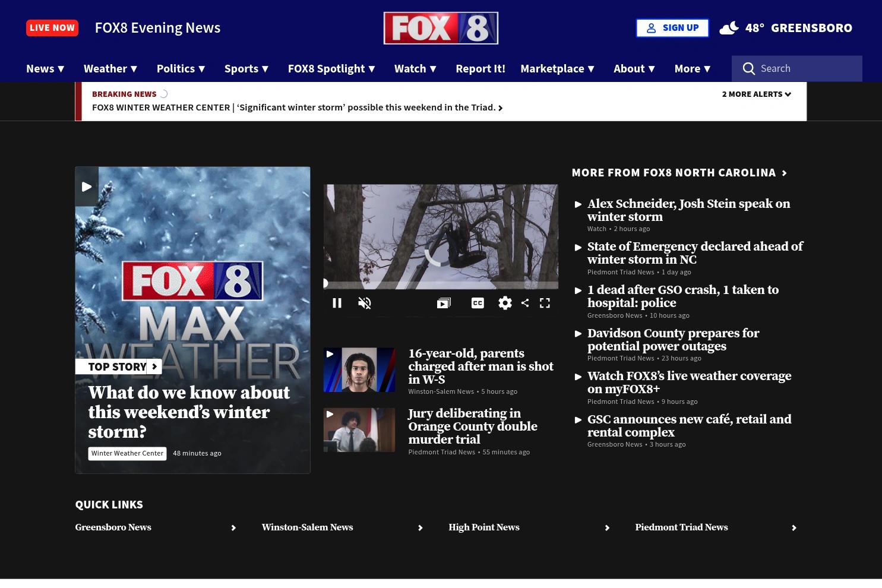
Task: Click the search magnifier icon
Action: point(749,69)
